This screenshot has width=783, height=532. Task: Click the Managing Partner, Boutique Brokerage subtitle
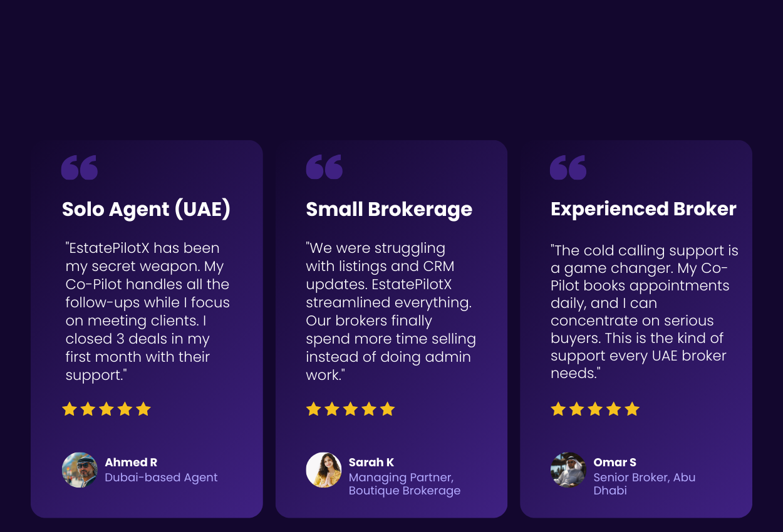click(x=404, y=484)
